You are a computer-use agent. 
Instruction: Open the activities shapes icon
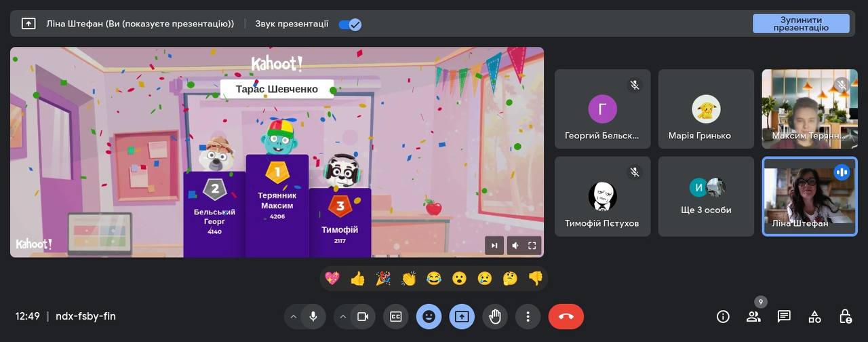[814, 316]
